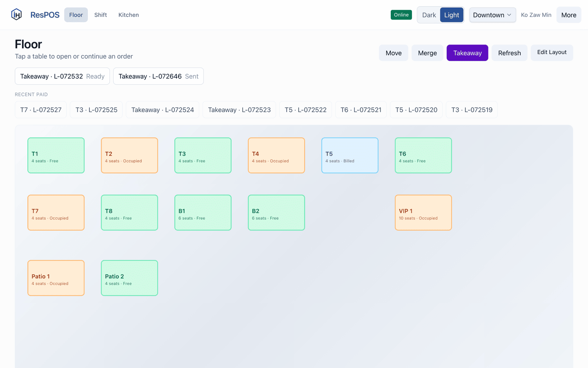Open the More menu
The image size is (588, 368).
[569, 15]
